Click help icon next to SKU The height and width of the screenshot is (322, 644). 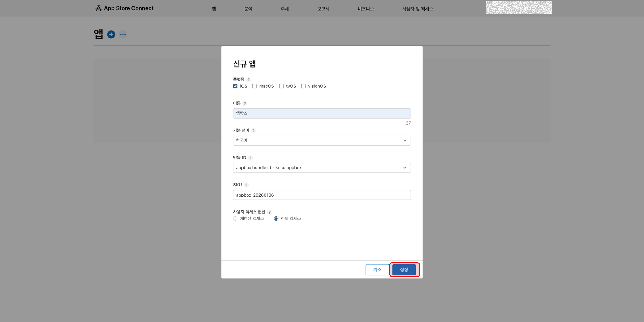click(246, 185)
